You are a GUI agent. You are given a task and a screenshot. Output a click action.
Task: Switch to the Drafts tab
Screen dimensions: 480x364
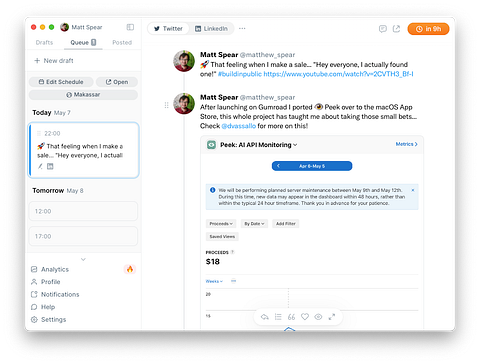tap(44, 43)
